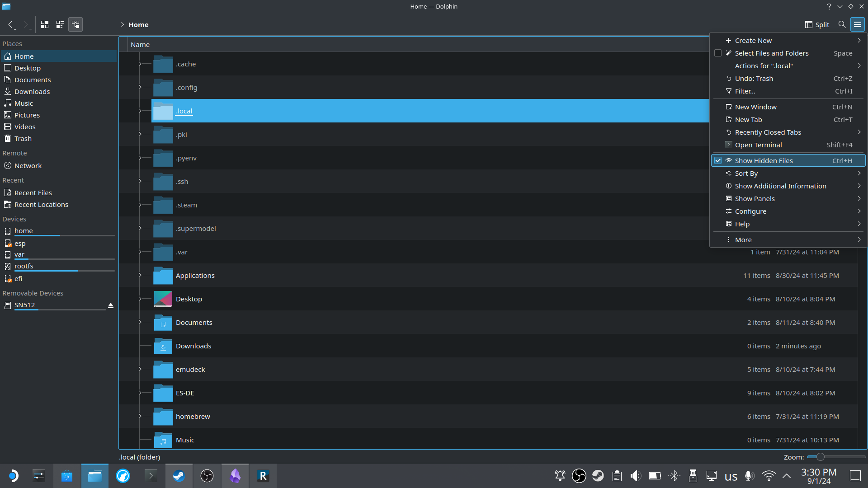Viewport: 868px width, 488px height.
Task: Expand the .pyenv folder tree
Action: (x=140, y=158)
